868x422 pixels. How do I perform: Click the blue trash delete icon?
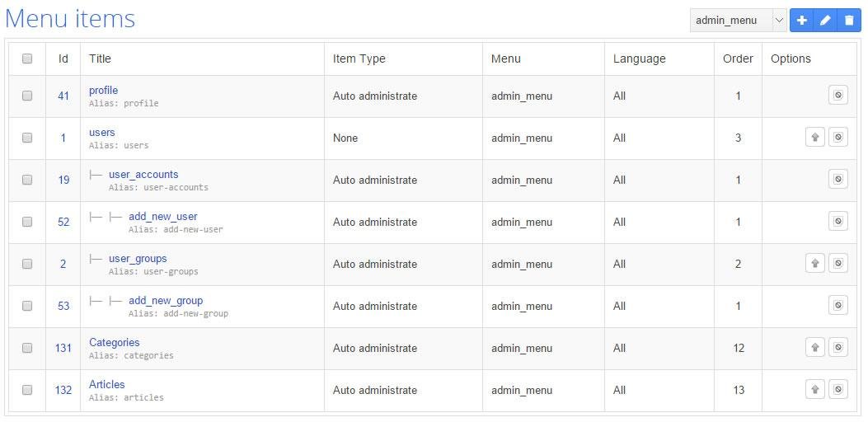click(849, 21)
